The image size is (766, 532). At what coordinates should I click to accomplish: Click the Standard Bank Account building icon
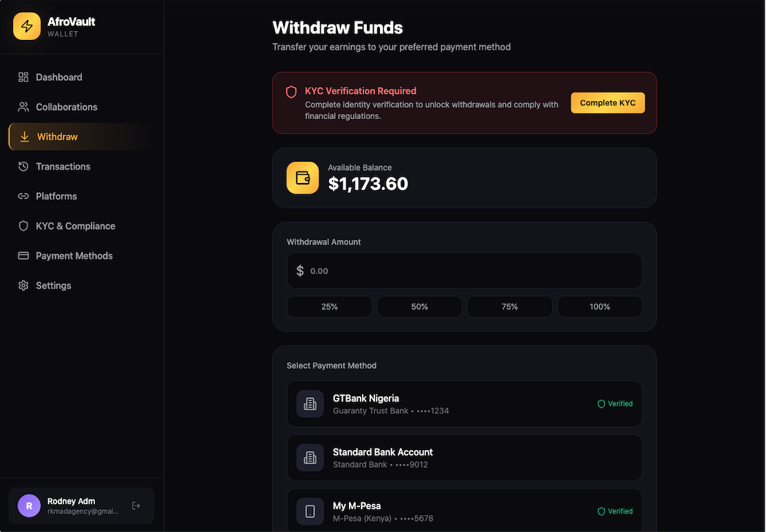pyautogui.click(x=310, y=458)
